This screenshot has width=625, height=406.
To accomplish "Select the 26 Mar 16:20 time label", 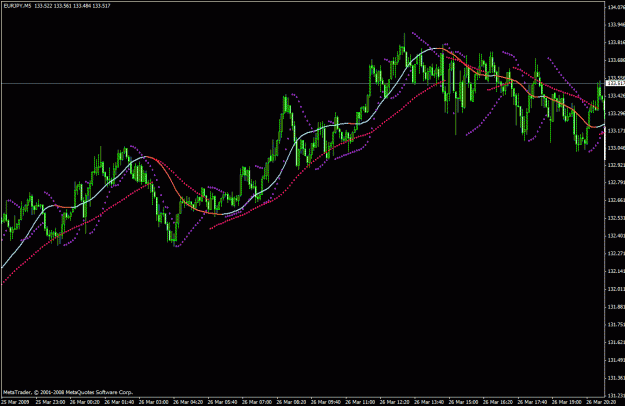I will pyautogui.click(x=497, y=402).
